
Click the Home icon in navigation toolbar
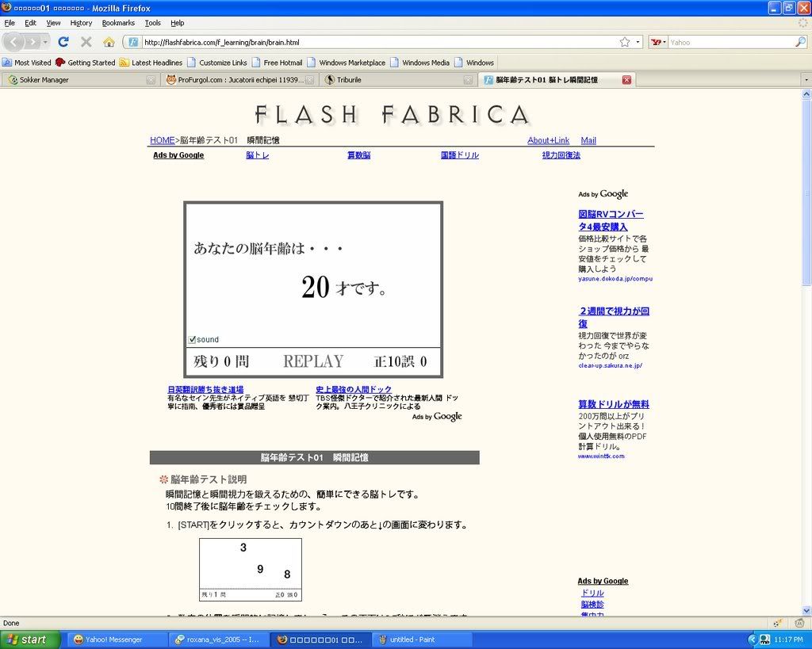point(109,42)
